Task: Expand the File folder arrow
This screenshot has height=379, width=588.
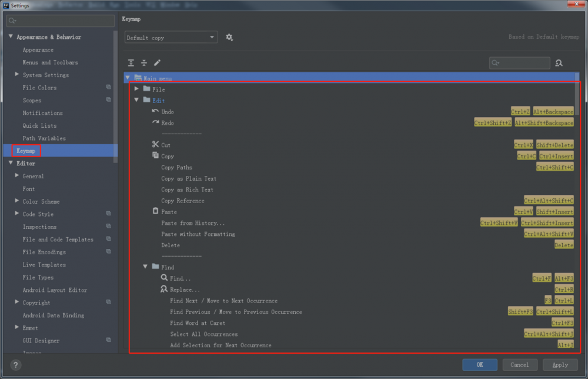Action: tap(137, 89)
